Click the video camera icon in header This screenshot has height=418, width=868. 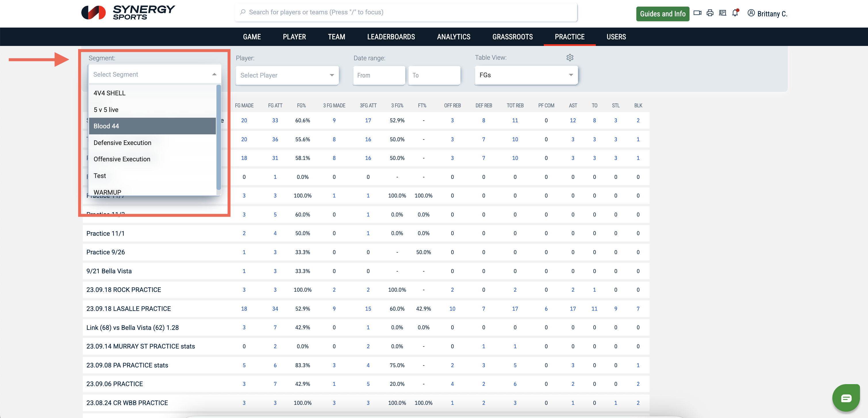pyautogui.click(x=697, y=13)
